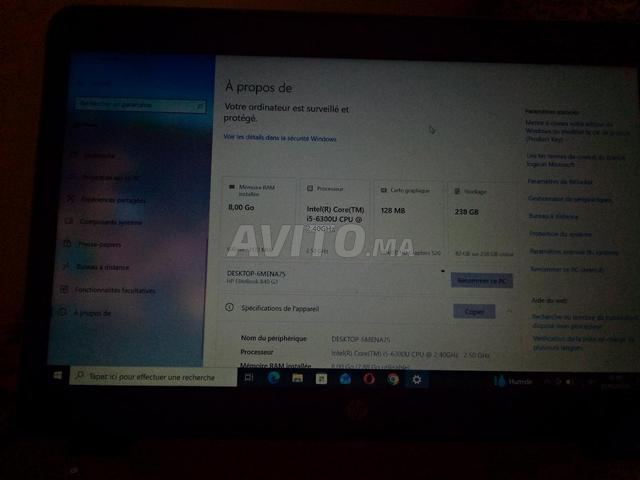This screenshot has width=640, height=480.
Task: Launch Opera browser from taskbar
Action: (x=369, y=379)
